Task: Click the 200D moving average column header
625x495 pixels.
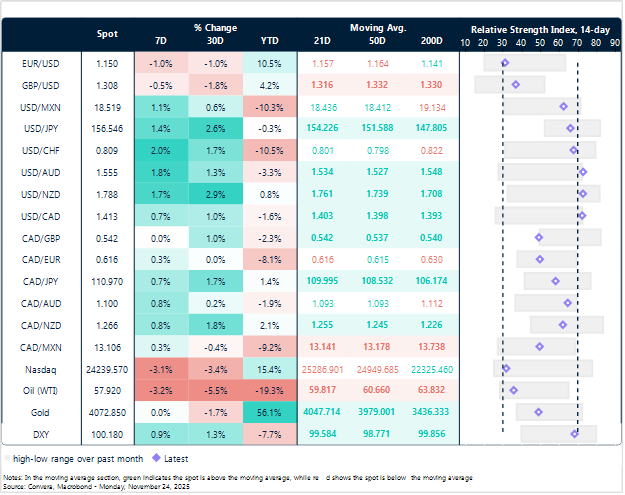Action: coord(432,41)
